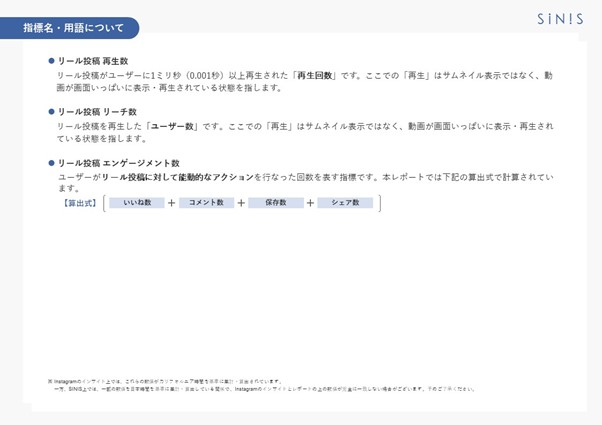Click the plus sign before シェア数
602x425 pixels.
[310, 203]
